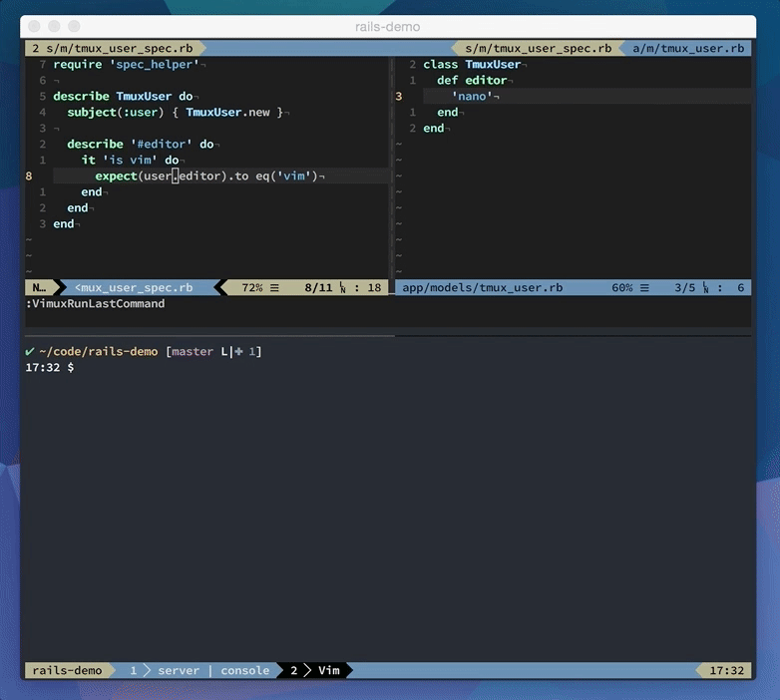
Task: Click the plus icon in git status
Action: [238, 351]
